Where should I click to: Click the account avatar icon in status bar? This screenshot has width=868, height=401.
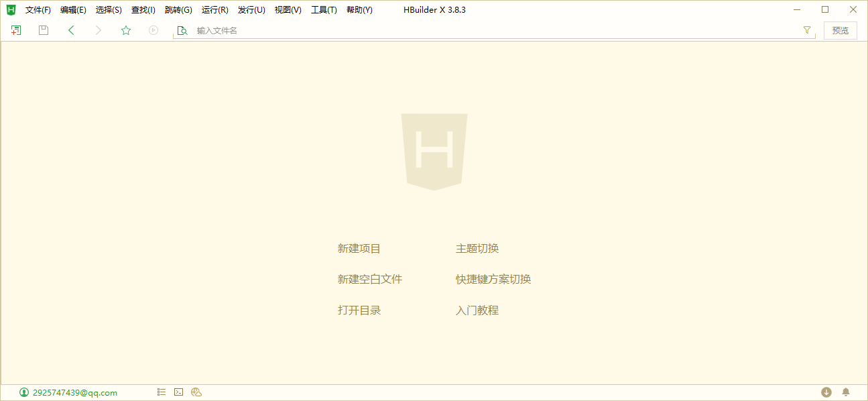pos(24,392)
